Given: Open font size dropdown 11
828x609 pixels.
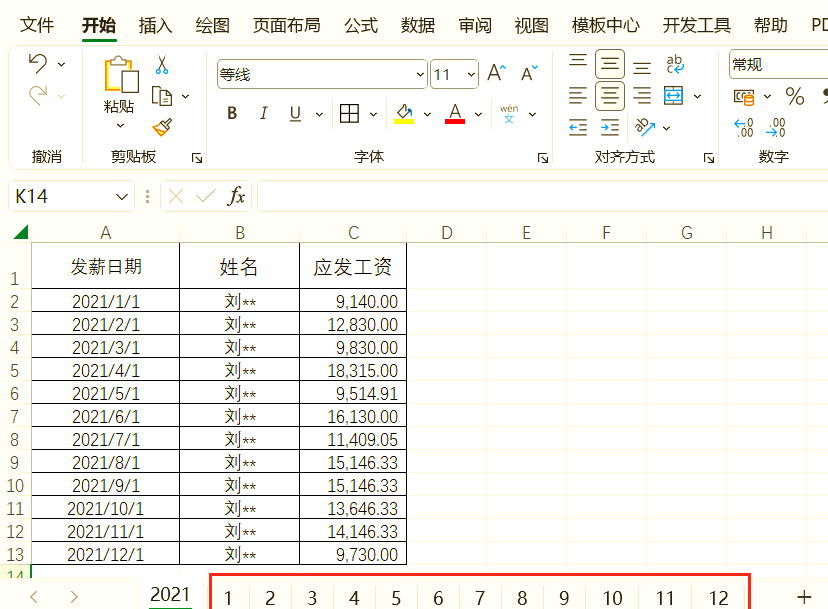Looking at the screenshot, I should [471, 74].
